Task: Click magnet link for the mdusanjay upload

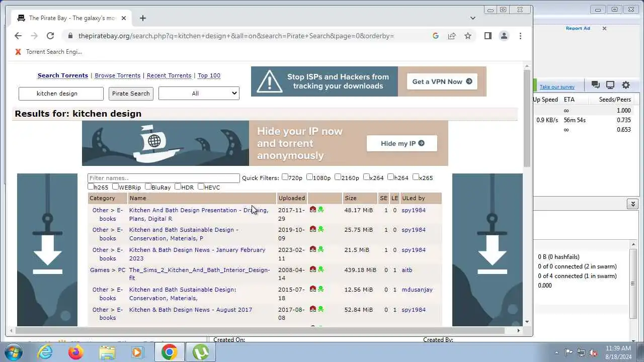Action: (x=313, y=289)
